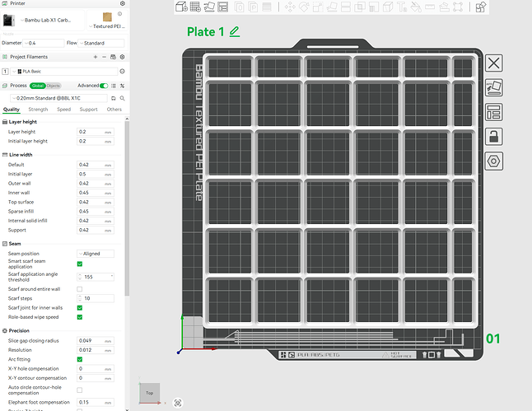
Task: Toggle the Advanced switch
Action: click(104, 86)
